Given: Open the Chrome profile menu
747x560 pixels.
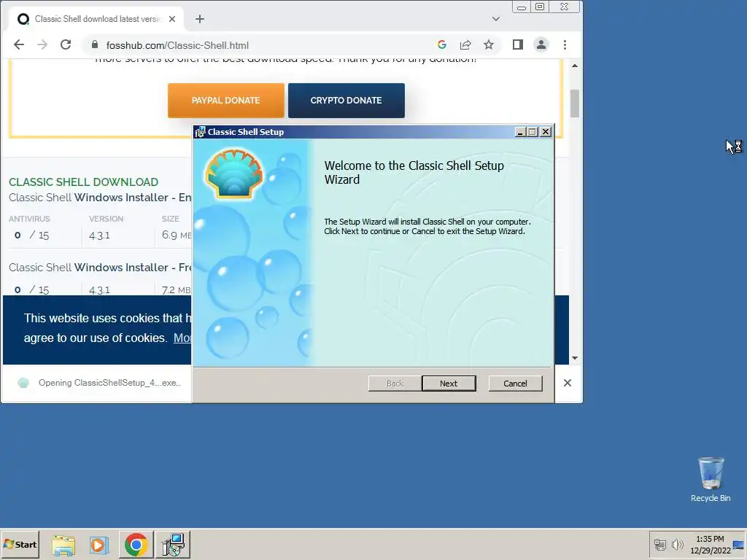Looking at the screenshot, I should coord(541,44).
